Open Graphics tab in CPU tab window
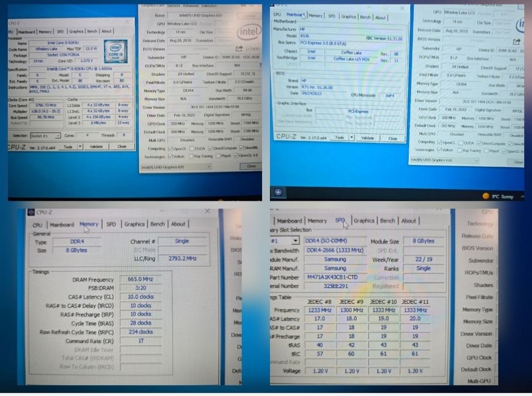 tap(76, 31)
